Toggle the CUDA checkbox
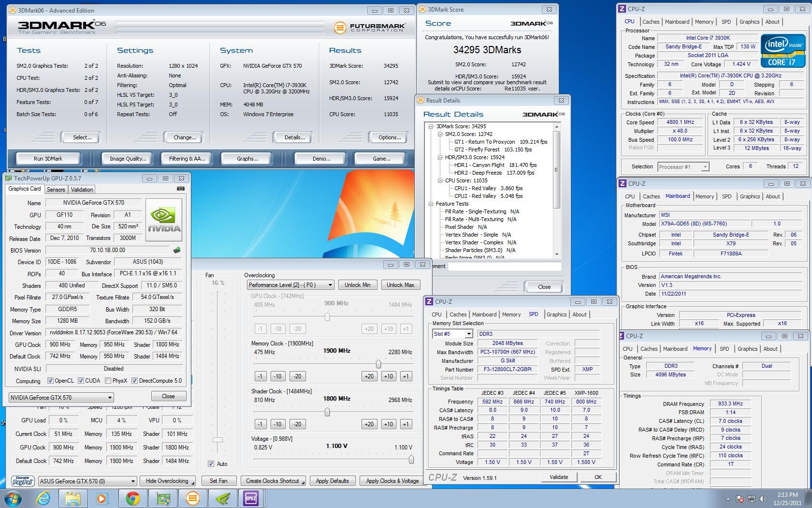Image resolution: width=812 pixels, height=508 pixels. tap(81, 381)
